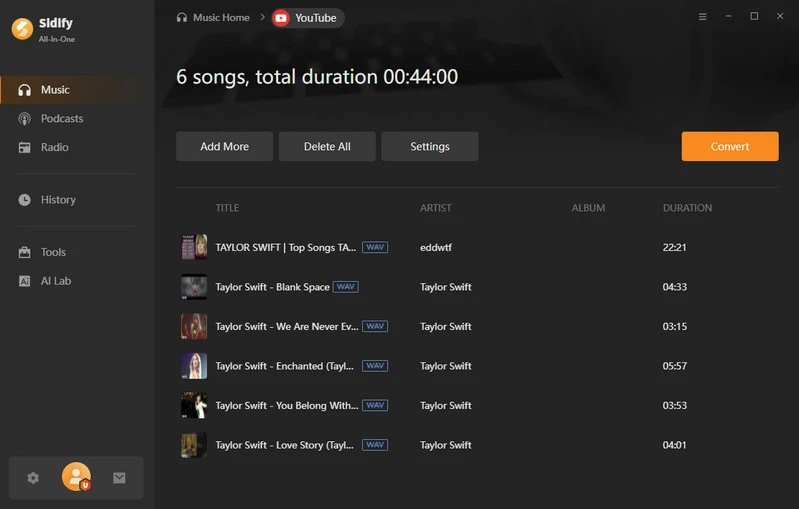Image resolution: width=799 pixels, height=509 pixels.
Task: Select the TAYLOR SWIFT | Top Songs title
Action: point(286,248)
